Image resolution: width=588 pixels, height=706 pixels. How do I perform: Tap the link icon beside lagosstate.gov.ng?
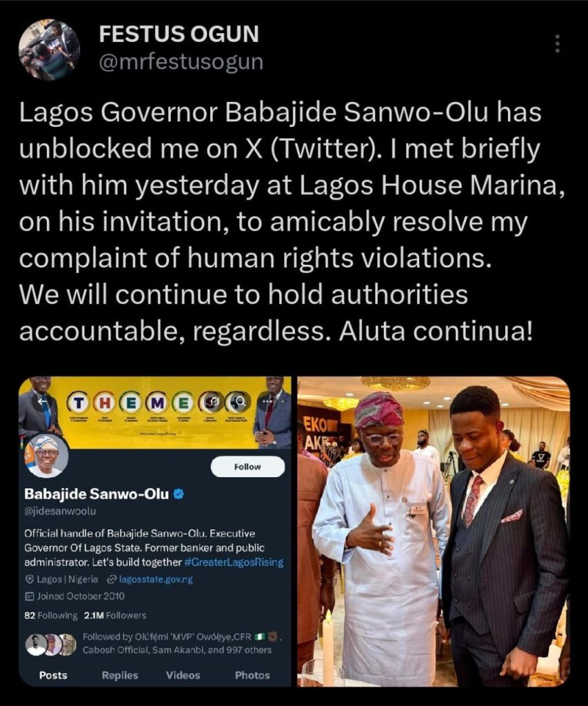click(111, 579)
